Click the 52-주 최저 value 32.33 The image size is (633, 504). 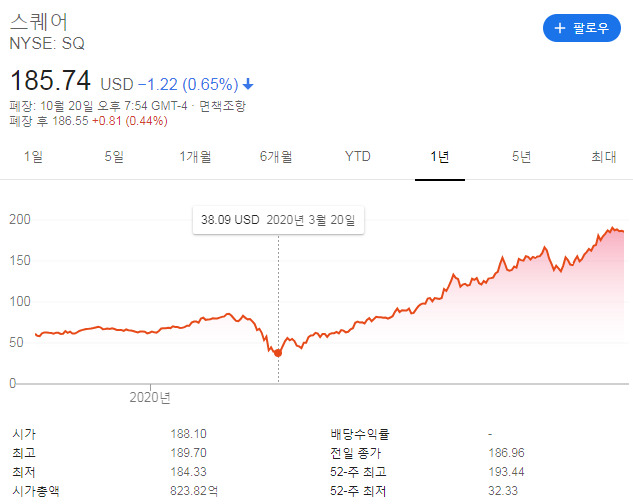point(503,491)
